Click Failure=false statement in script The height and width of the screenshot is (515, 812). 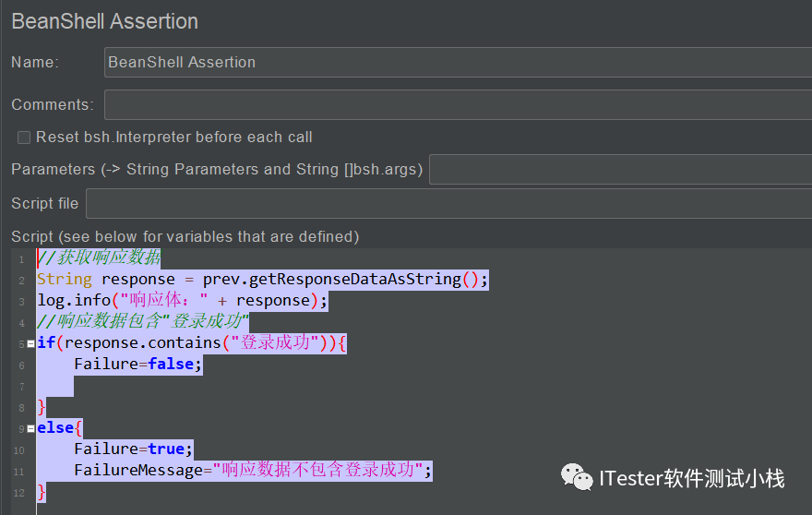pos(137,365)
